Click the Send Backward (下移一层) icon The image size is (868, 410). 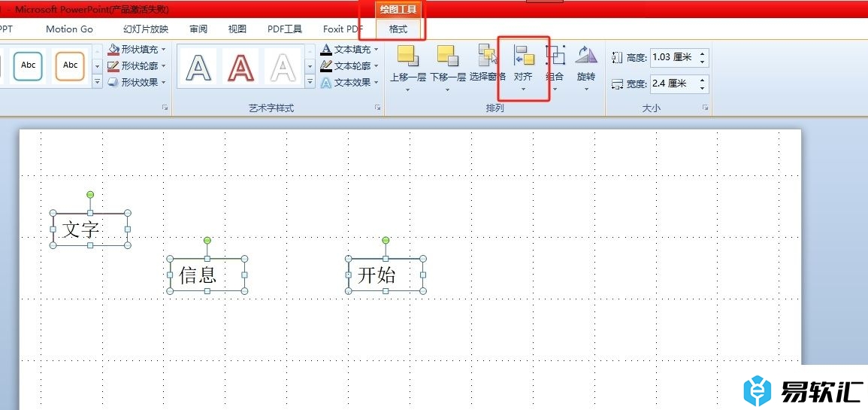(x=447, y=56)
